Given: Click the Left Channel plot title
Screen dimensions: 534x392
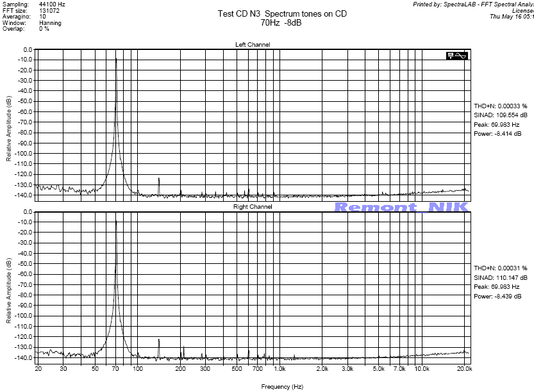Looking at the screenshot, I should (x=253, y=44).
